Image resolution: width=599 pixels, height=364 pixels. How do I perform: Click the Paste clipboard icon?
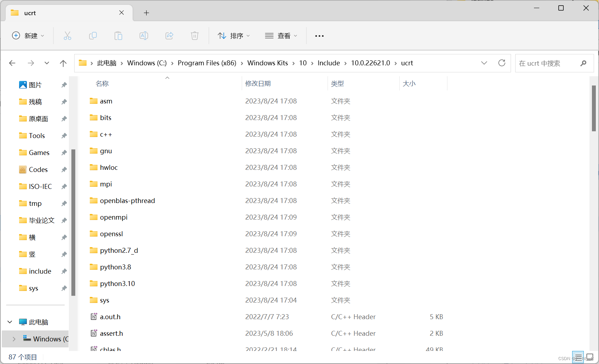pyautogui.click(x=118, y=36)
